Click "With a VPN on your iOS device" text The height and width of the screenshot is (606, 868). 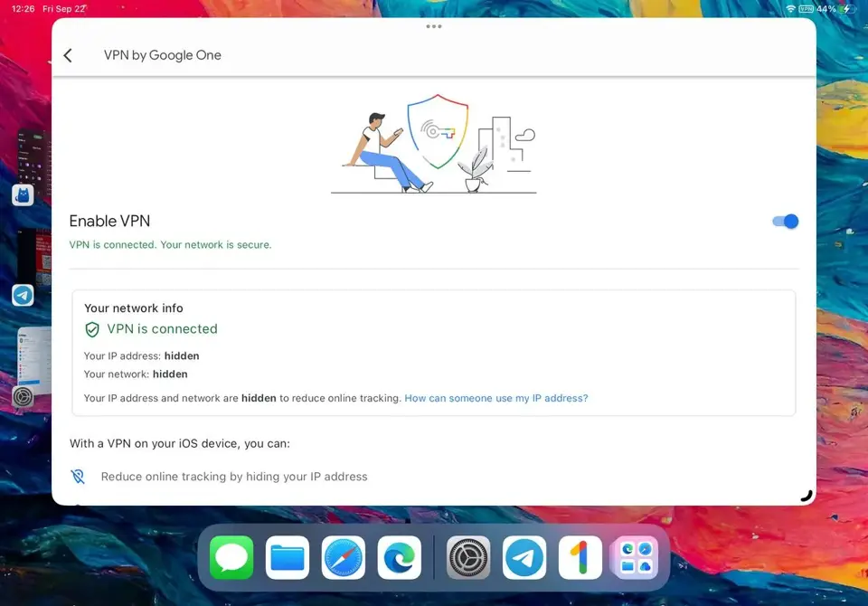click(x=180, y=444)
